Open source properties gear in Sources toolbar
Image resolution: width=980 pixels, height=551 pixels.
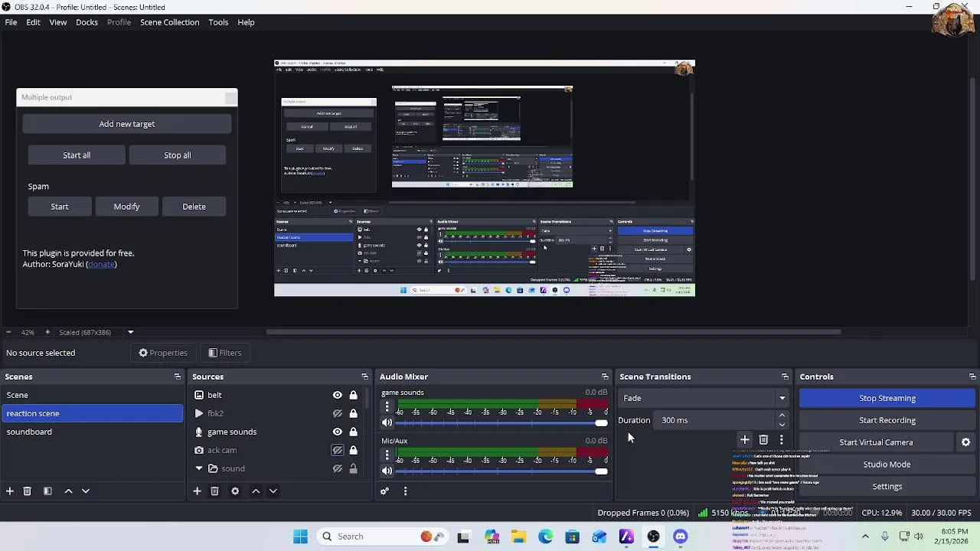pyautogui.click(x=235, y=491)
